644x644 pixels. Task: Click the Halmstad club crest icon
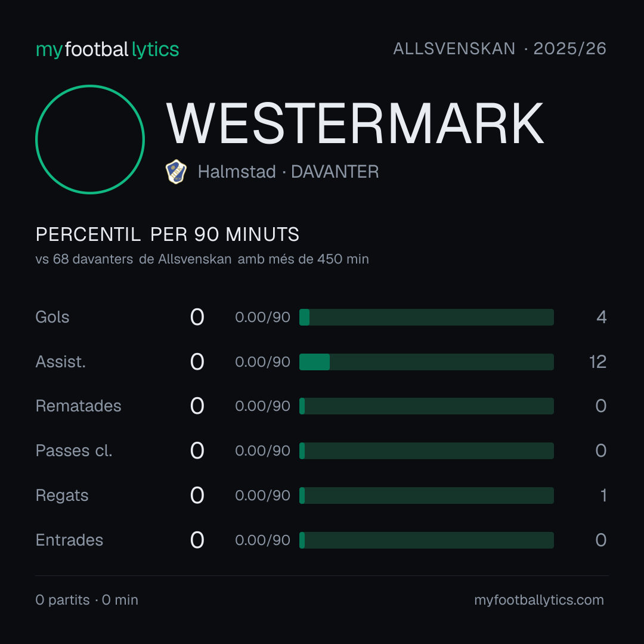coord(176,172)
